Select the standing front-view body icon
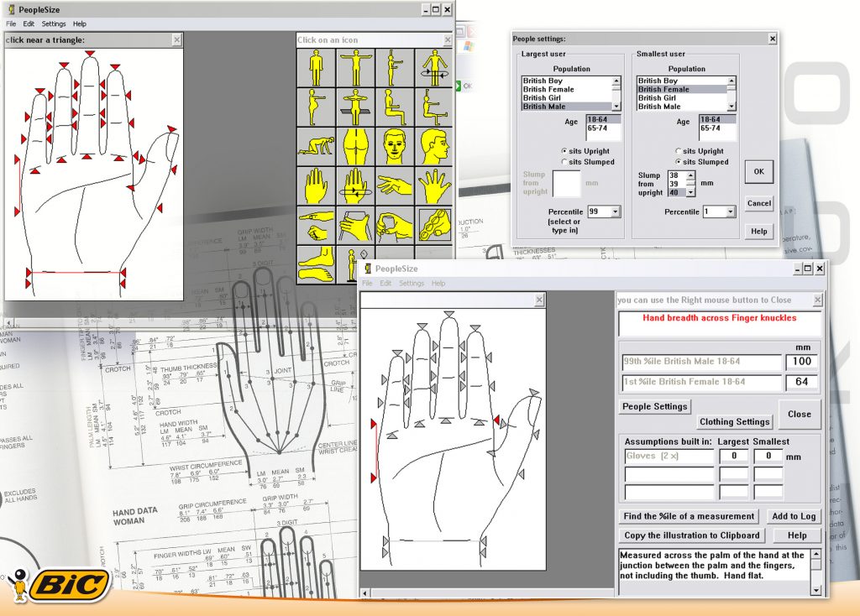Viewport: 860px width, 616px height. tap(316, 68)
